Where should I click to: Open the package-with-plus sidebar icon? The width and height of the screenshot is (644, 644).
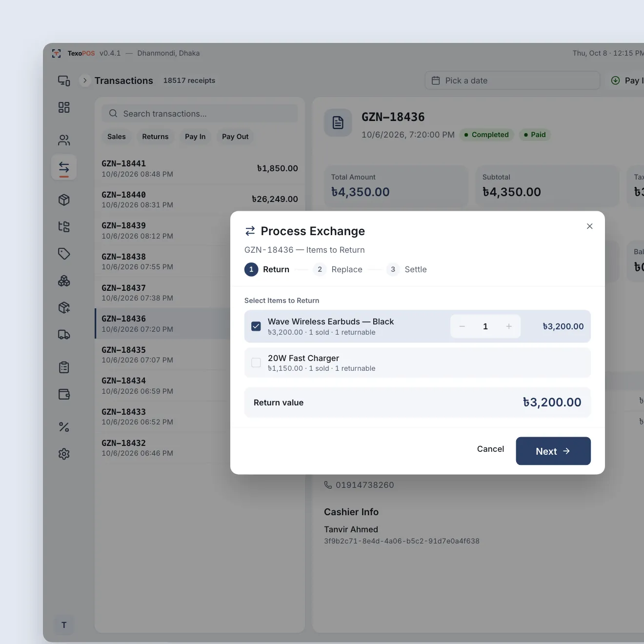pos(64,307)
